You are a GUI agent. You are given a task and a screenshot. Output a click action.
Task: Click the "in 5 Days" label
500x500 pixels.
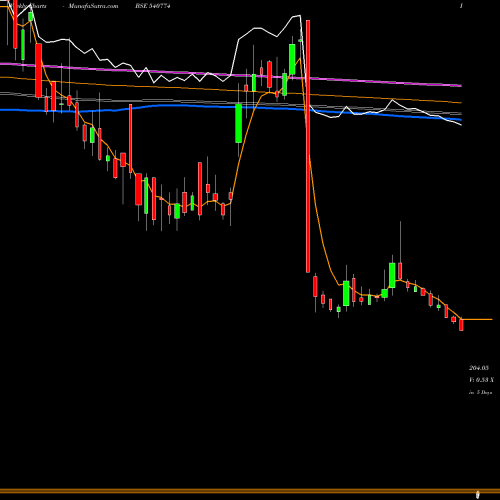pyautogui.click(x=480, y=393)
